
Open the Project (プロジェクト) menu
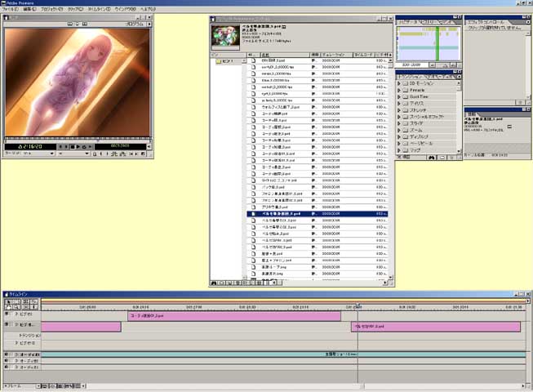[x=51, y=9]
